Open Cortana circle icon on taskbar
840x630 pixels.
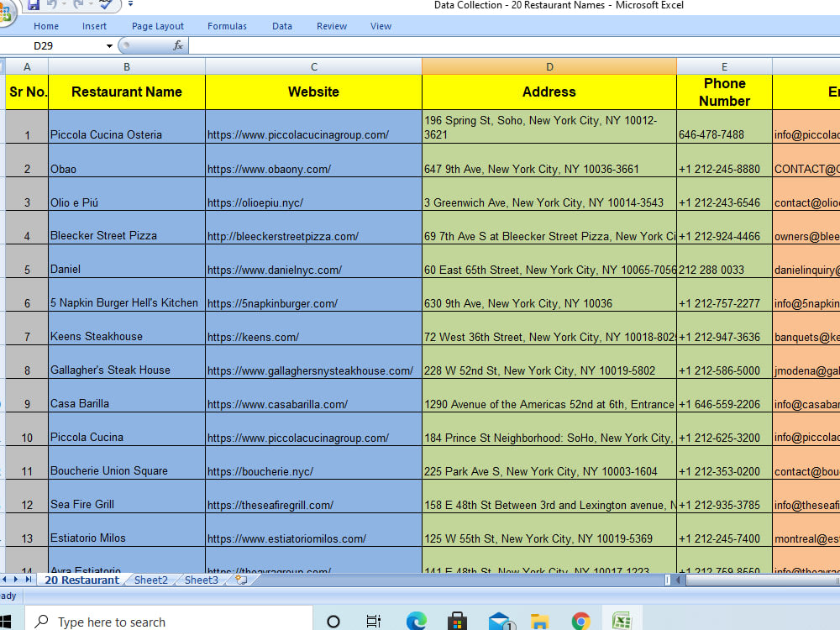pos(333,622)
